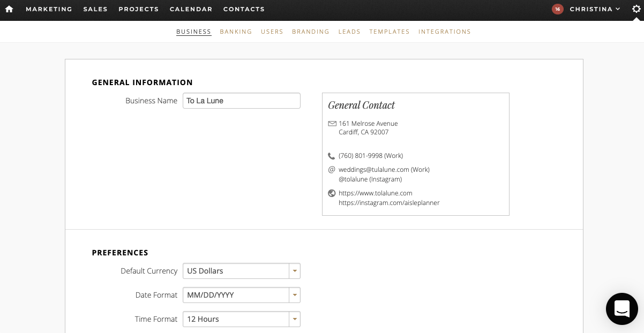Open the settings gear icon
The image size is (644, 333).
coord(636,9)
